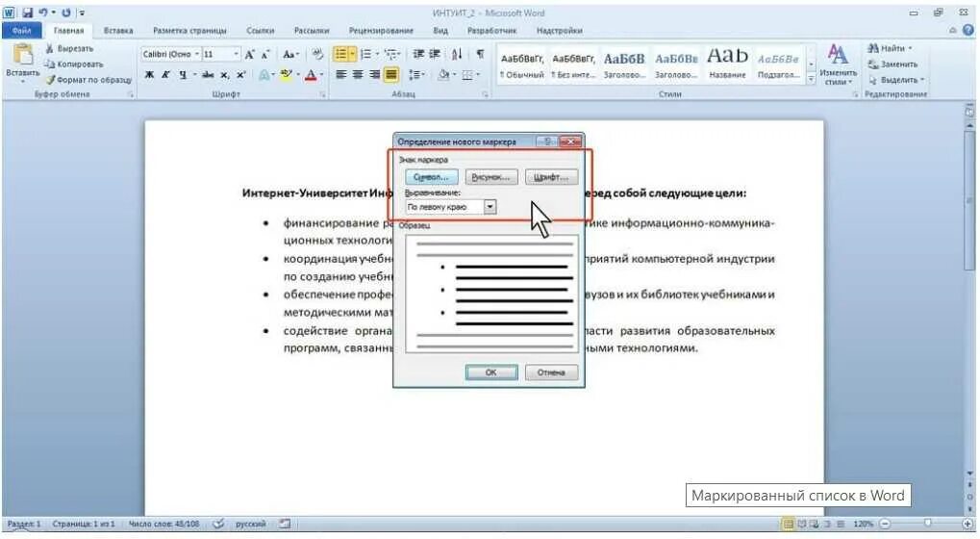
Task: Click Заменить in editing group
Action: pyautogui.click(x=892, y=64)
